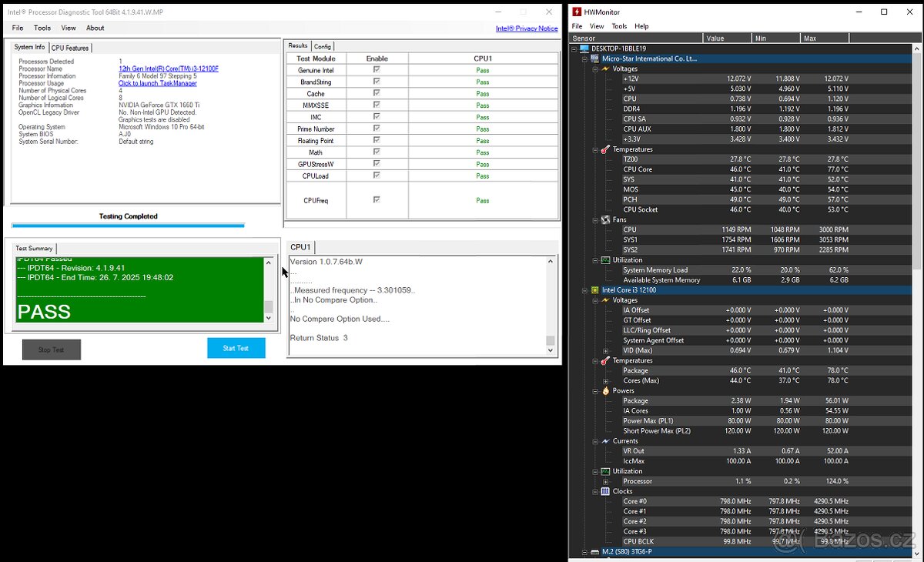Click the Intel Core i3 12100 CPU icon

pos(594,290)
